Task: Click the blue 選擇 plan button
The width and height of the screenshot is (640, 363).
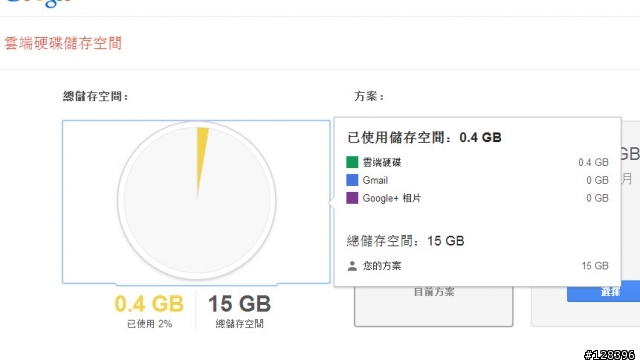Action: click(x=603, y=292)
